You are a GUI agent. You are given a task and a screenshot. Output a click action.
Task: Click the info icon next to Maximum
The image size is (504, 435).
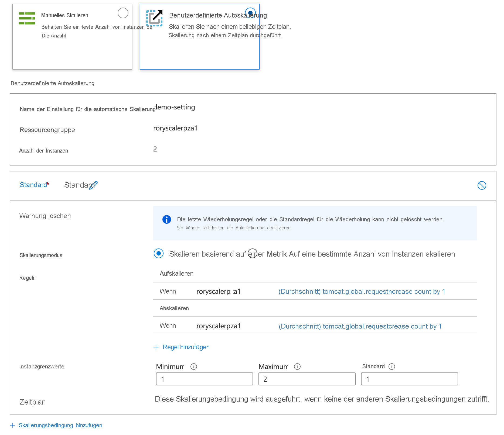pos(297,367)
